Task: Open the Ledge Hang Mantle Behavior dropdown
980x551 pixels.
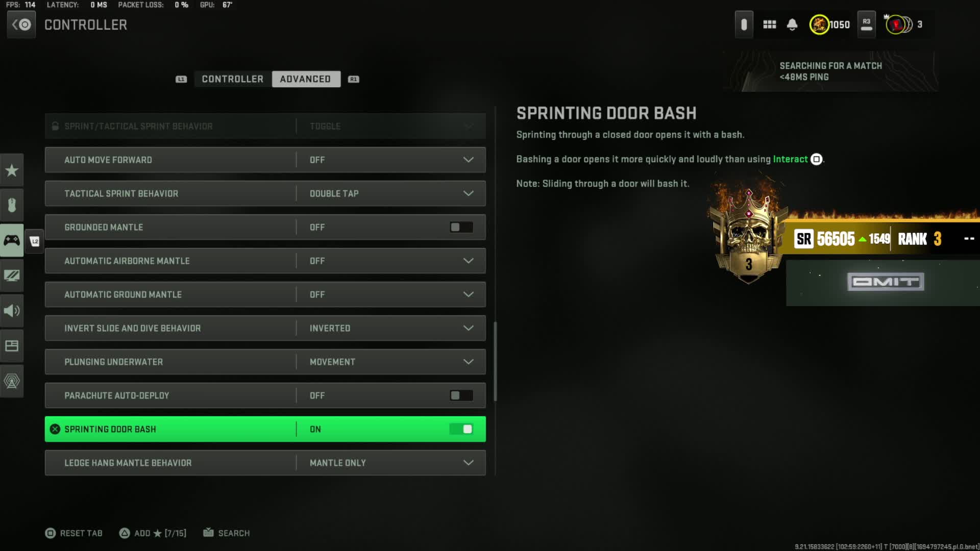Action: (265, 463)
